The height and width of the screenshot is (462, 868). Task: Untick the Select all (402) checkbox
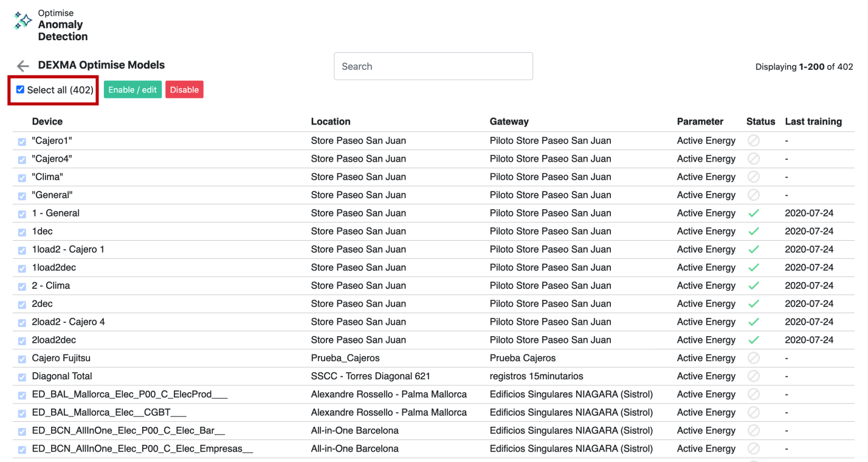coord(20,89)
